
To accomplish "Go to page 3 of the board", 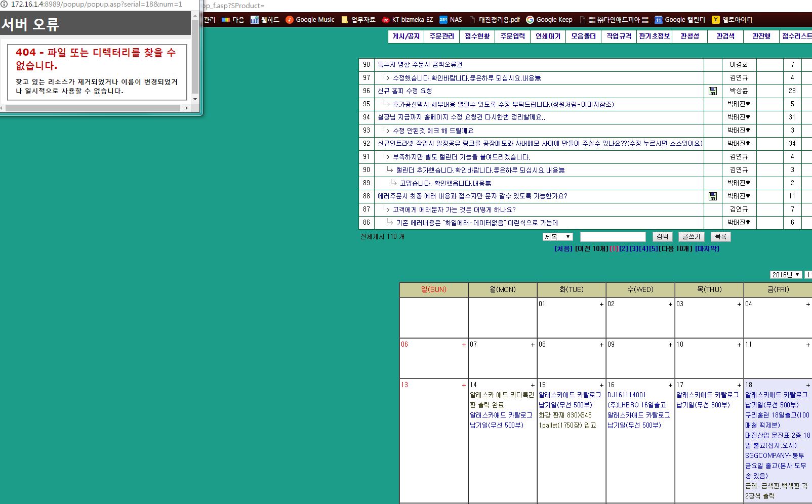I will tap(634, 249).
